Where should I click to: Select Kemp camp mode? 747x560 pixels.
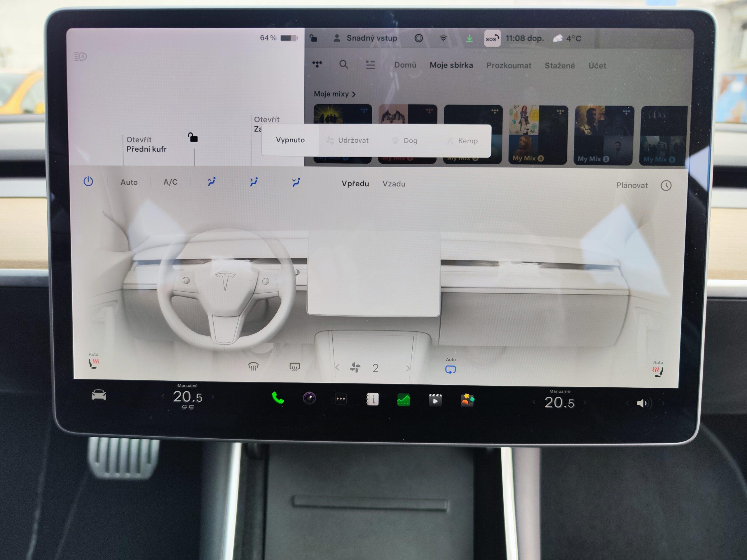462,141
